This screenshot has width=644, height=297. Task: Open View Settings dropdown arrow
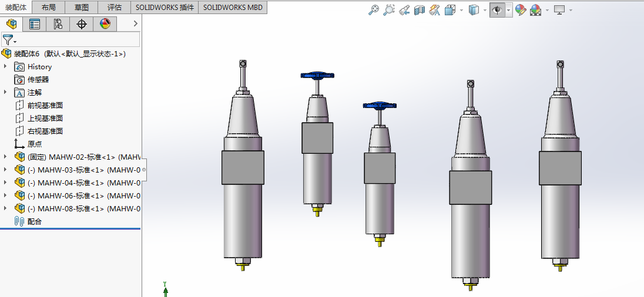pyautogui.click(x=571, y=10)
